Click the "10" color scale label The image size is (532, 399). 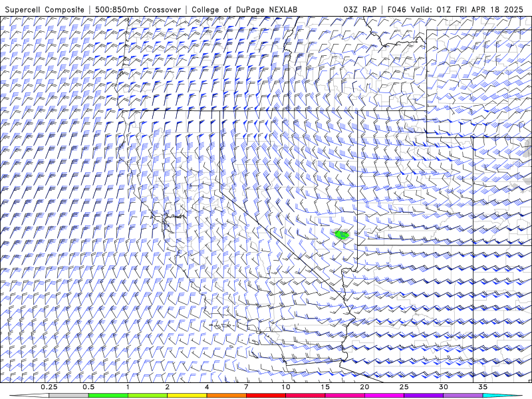pyautogui.click(x=286, y=387)
